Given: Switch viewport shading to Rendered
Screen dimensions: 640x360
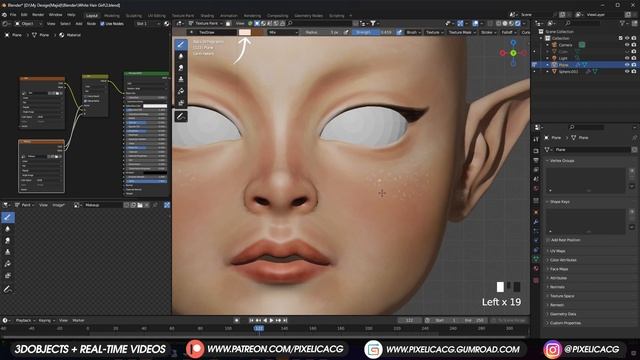Looking at the screenshot, I should point(518,24).
